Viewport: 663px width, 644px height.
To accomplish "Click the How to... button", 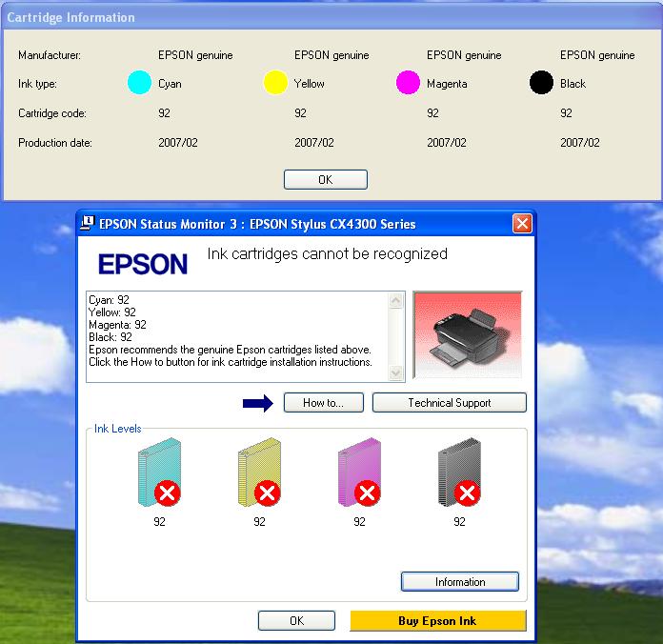I will [x=324, y=403].
